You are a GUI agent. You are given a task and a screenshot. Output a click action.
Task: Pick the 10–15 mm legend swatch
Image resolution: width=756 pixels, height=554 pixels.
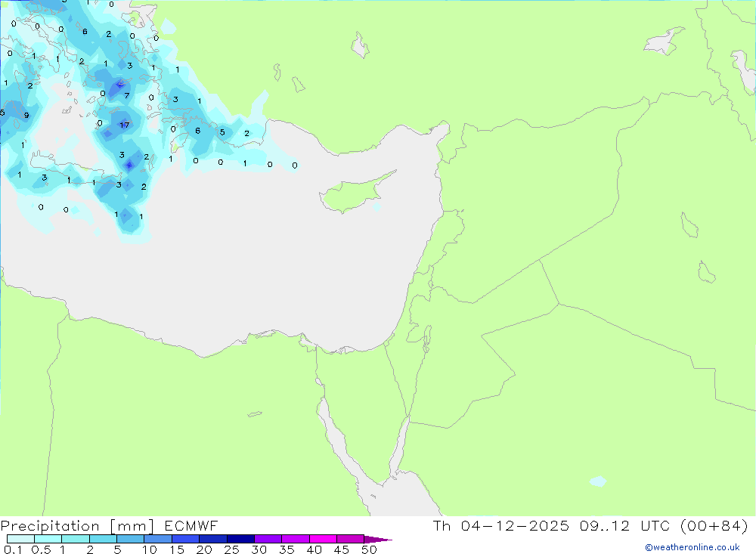coord(158,539)
